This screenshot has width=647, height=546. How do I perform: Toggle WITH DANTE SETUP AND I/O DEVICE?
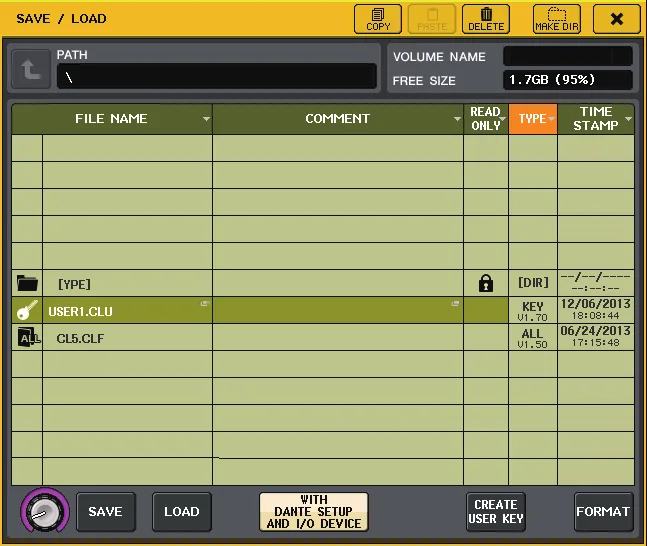tap(314, 512)
